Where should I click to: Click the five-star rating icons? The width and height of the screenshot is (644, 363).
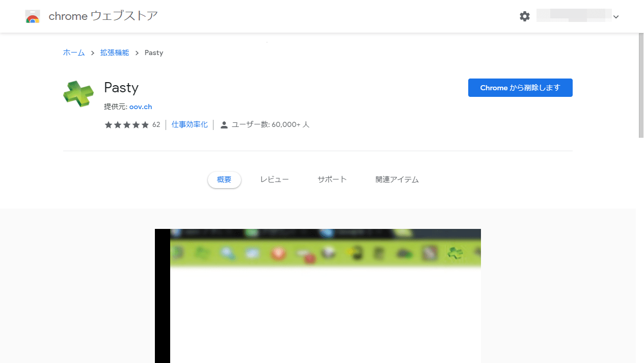click(x=127, y=125)
